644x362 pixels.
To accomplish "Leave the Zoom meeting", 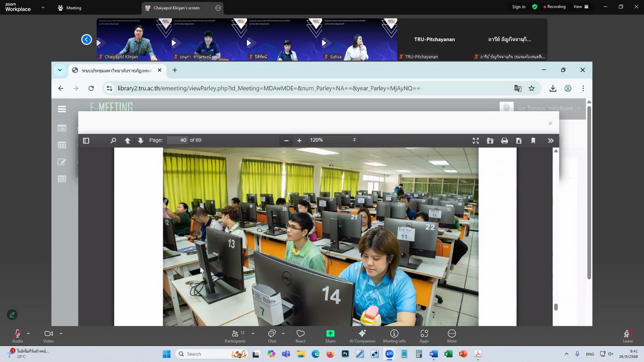I will [x=627, y=335].
